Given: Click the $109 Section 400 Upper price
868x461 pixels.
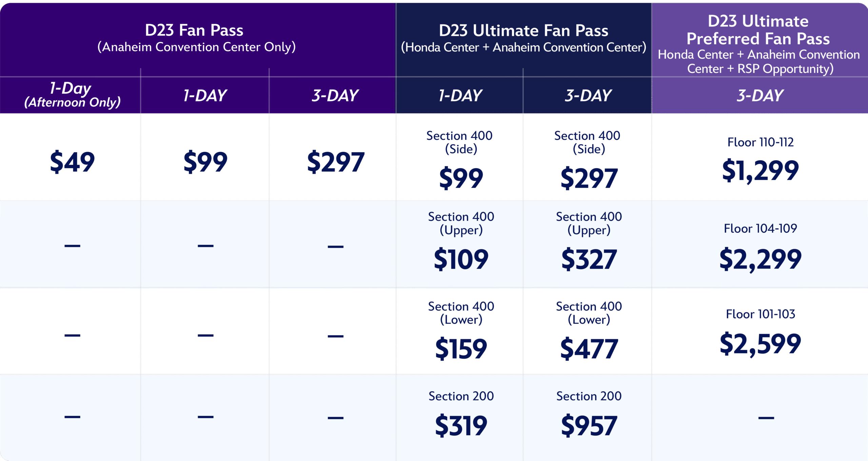Looking at the screenshot, I should [461, 259].
